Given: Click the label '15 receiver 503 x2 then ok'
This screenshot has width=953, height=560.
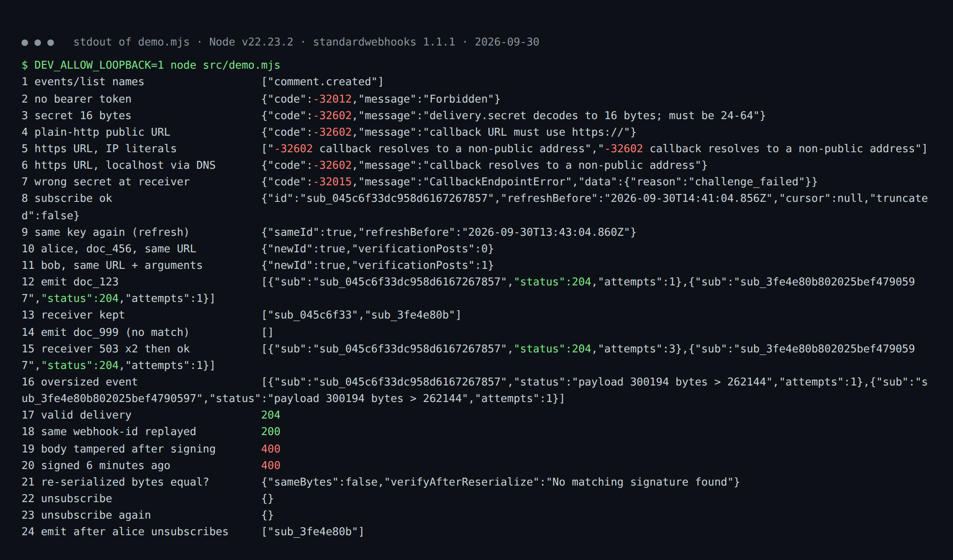Looking at the screenshot, I should 105,349.
